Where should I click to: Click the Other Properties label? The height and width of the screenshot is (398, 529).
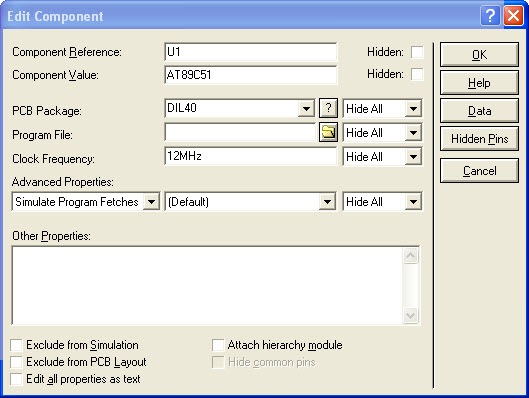pos(51,236)
